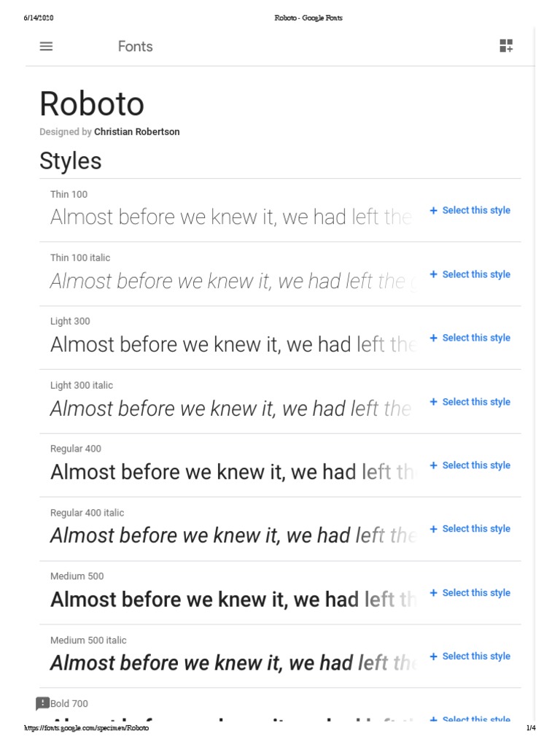Screen dimensions: 560x747
Task: Select this style for Regular 400 italic
Action: point(475,529)
